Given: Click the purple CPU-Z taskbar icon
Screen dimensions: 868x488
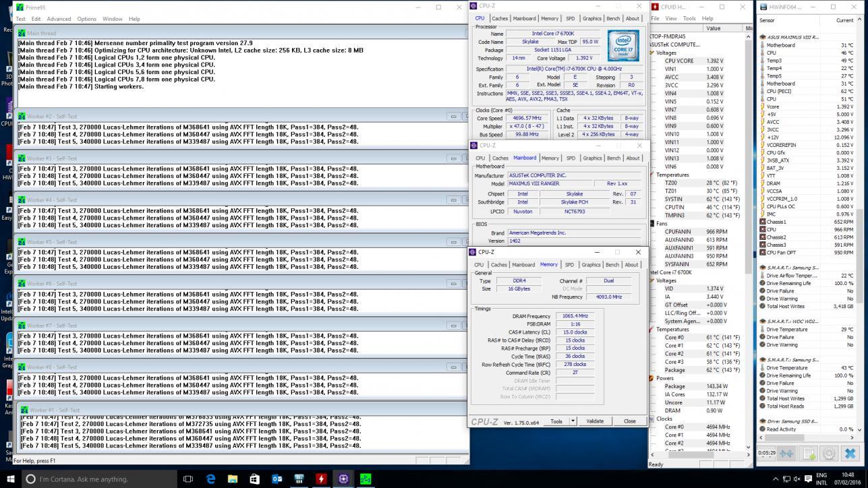Looking at the screenshot, I should pos(343,479).
